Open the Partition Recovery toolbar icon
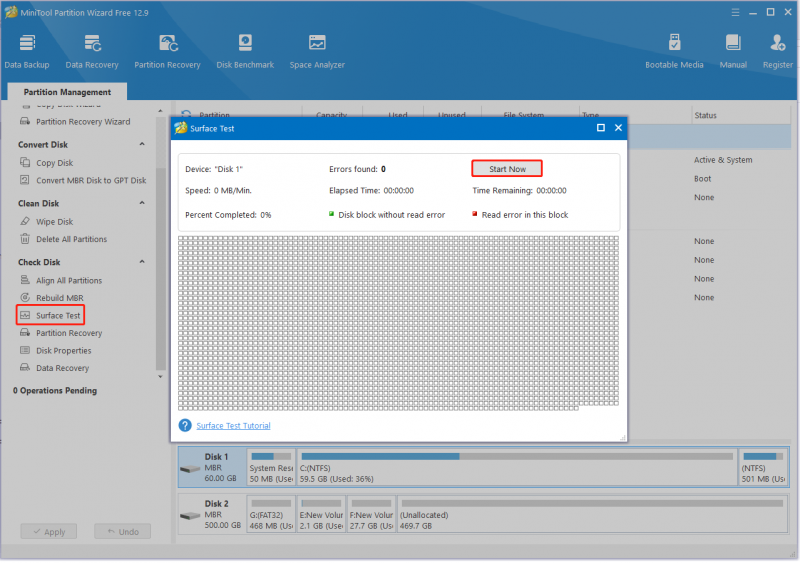This screenshot has width=800, height=563. (x=167, y=52)
